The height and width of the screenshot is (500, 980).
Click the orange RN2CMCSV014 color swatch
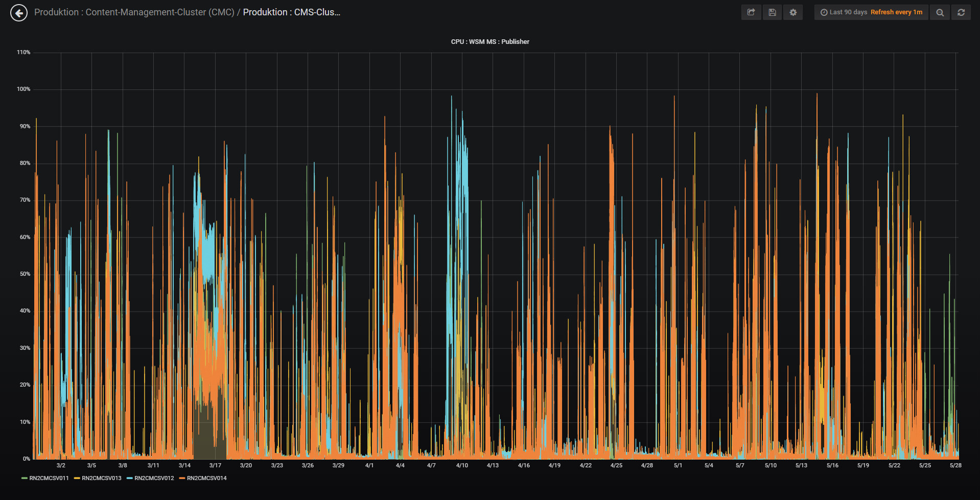pos(182,479)
